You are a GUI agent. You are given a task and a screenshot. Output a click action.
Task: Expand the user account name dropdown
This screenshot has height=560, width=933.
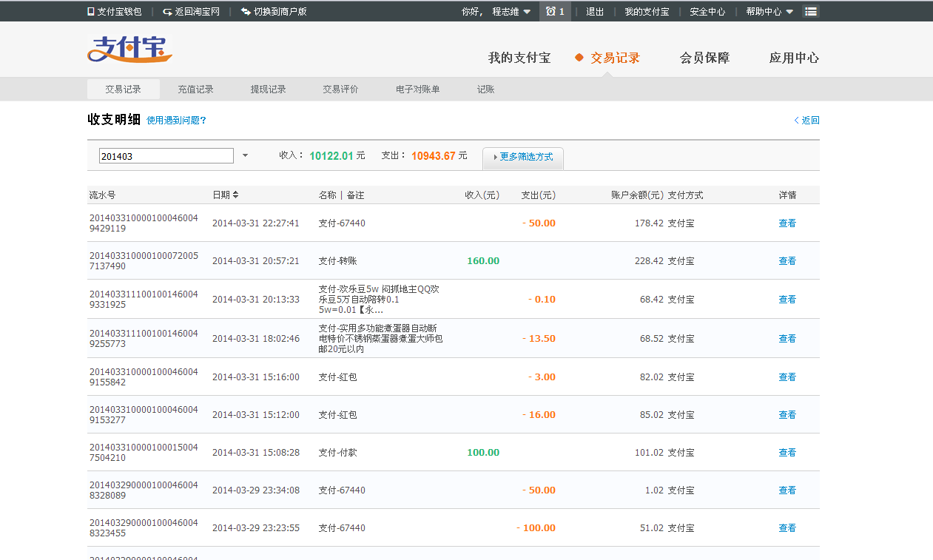click(x=526, y=12)
